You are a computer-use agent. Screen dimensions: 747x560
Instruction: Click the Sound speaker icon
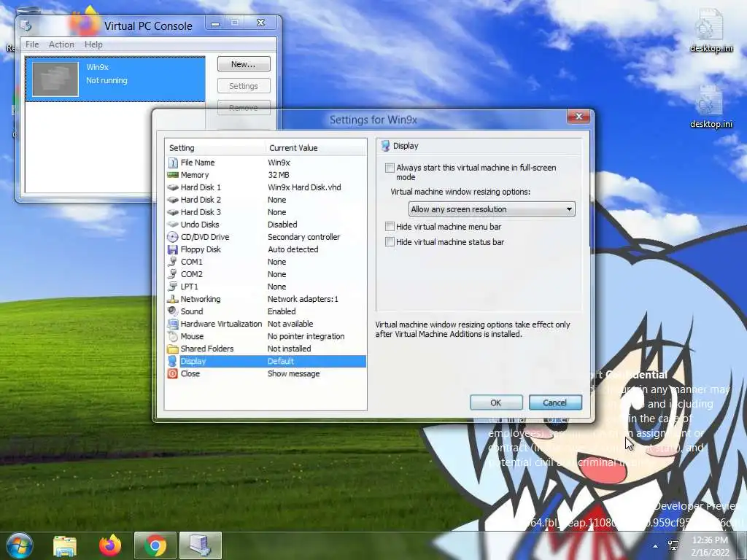(x=173, y=311)
